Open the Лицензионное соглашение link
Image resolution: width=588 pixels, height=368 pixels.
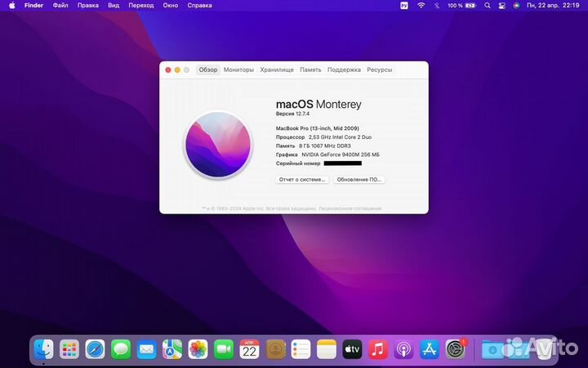pos(351,209)
